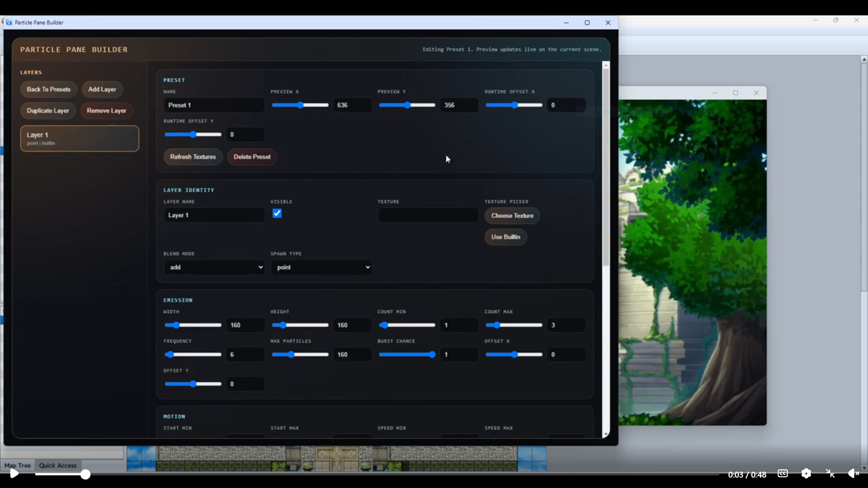Toggle closed captions icon in video player
Screen dimensions: 868x488
click(783, 474)
